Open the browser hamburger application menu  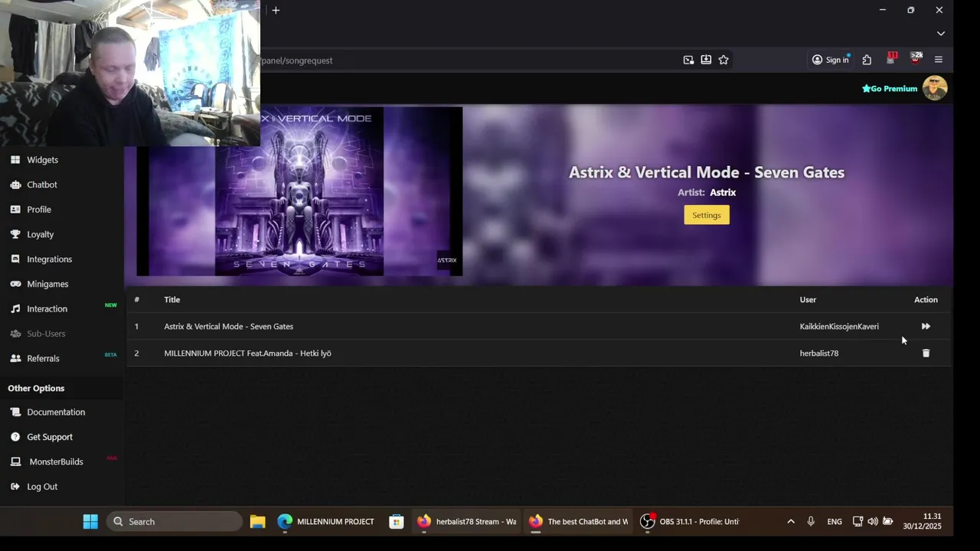(x=939, y=60)
